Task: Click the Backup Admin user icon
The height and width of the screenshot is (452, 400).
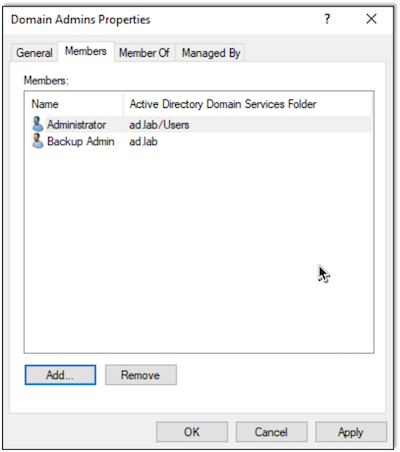Action: pos(37,141)
